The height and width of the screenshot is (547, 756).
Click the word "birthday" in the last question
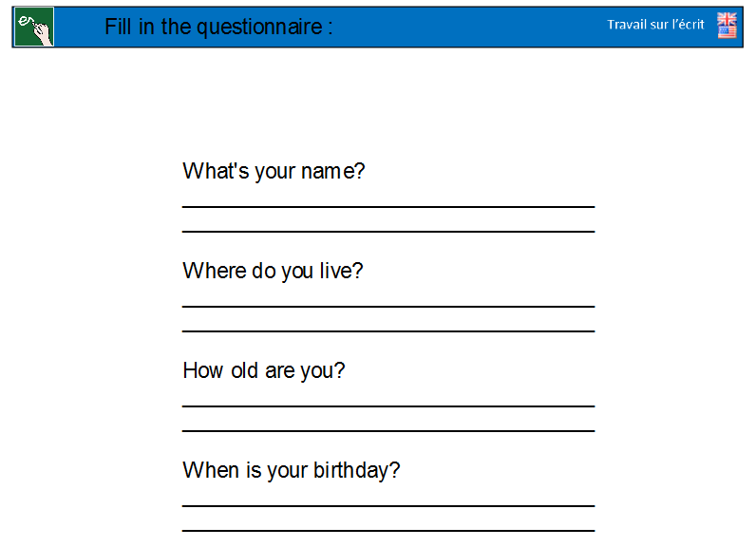click(357, 470)
